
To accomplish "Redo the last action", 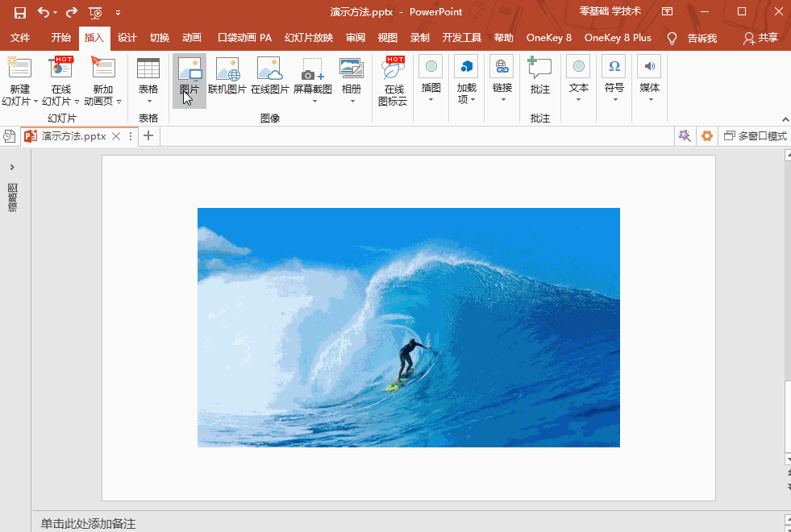I will (72, 13).
